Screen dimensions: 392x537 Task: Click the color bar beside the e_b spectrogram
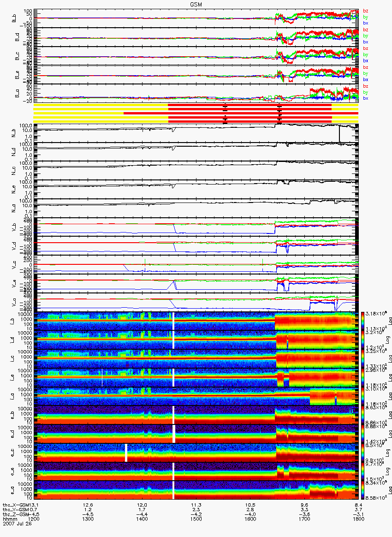[x=362, y=415]
